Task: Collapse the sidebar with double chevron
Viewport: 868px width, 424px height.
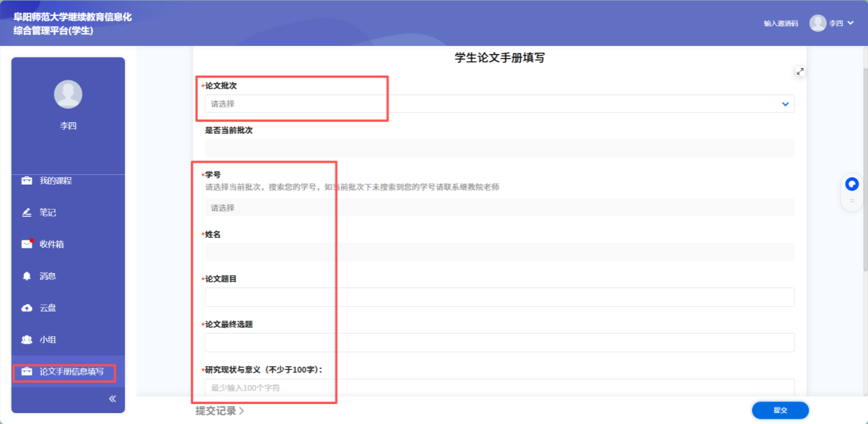Action: pyautogui.click(x=113, y=399)
